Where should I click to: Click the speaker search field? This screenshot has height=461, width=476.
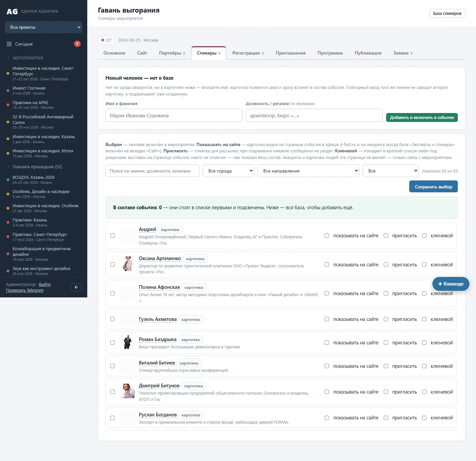[x=152, y=171]
